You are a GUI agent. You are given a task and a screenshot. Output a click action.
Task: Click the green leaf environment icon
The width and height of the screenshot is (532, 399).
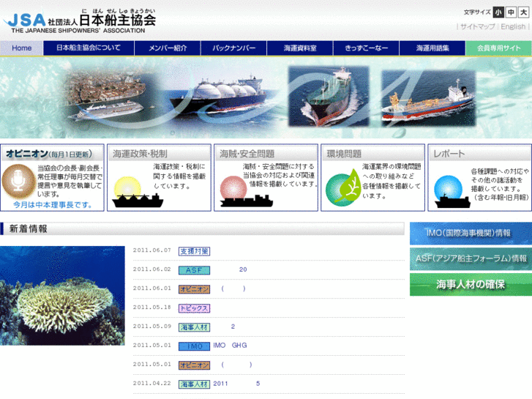pyautogui.click(x=342, y=187)
